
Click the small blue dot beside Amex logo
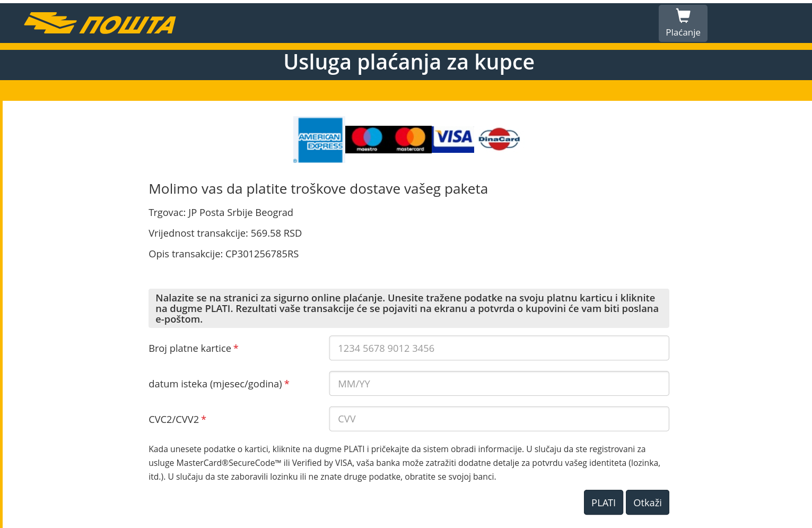[295, 161]
